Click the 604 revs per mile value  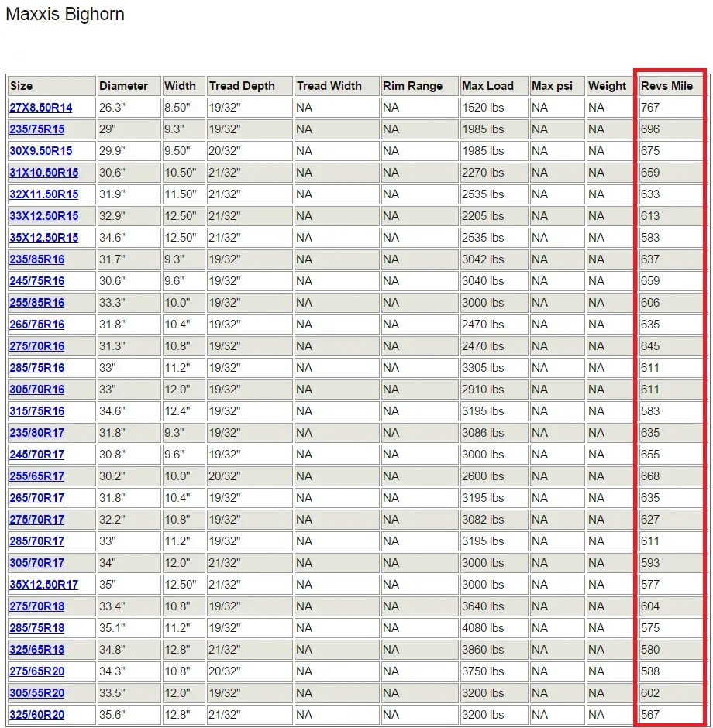650,606
